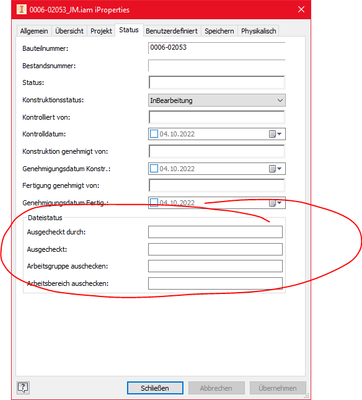
Task: Click the Konstruktion genehmigt von field
Action: coord(217,151)
